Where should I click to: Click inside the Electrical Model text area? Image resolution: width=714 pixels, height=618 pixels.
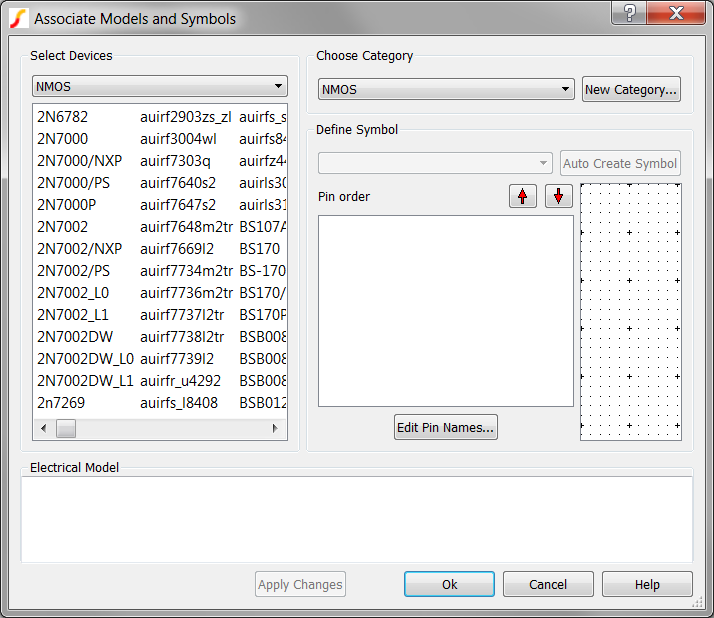(356, 518)
